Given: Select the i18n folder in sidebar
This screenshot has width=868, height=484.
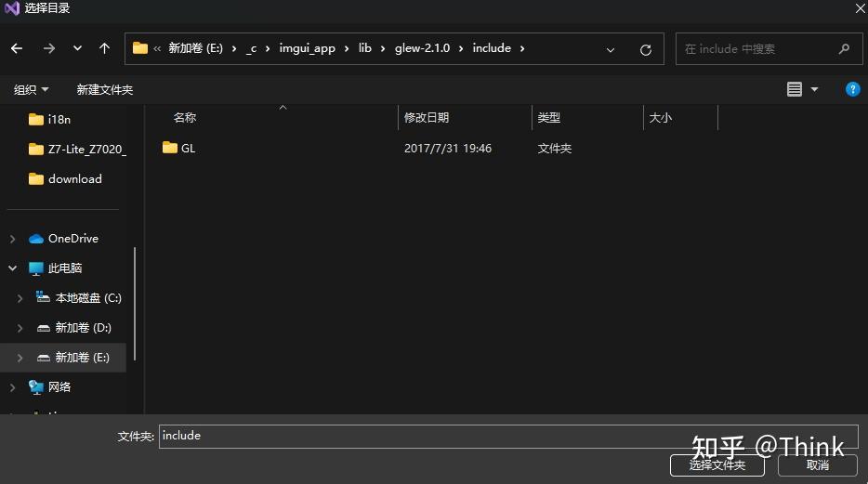Looking at the screenshot, I should pyautogui.click(x=59, y=120).
